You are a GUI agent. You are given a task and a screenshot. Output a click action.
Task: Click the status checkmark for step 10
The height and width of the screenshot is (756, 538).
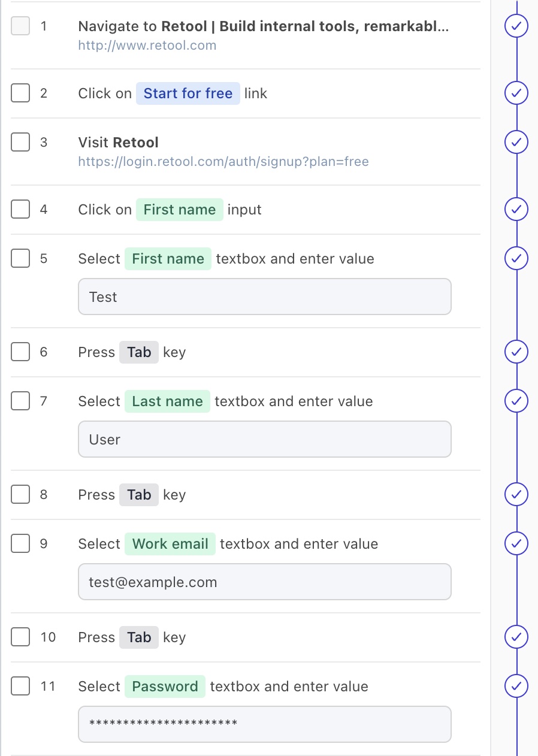(x=516, y=637)
